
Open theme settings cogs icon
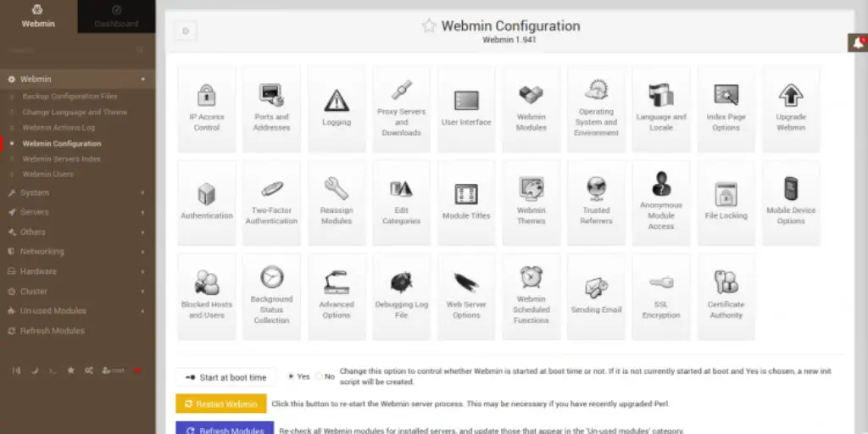pos(88,370)
